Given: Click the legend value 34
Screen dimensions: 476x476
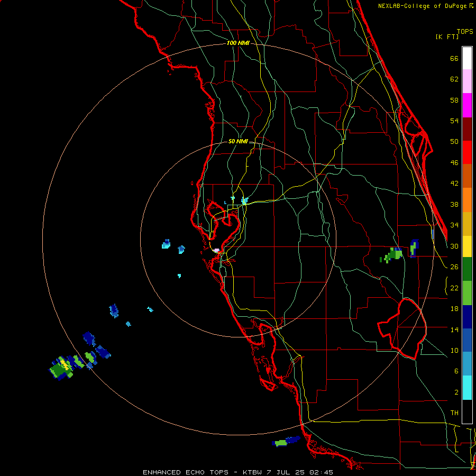Looking at the screenshot, I should pos(454,225).
